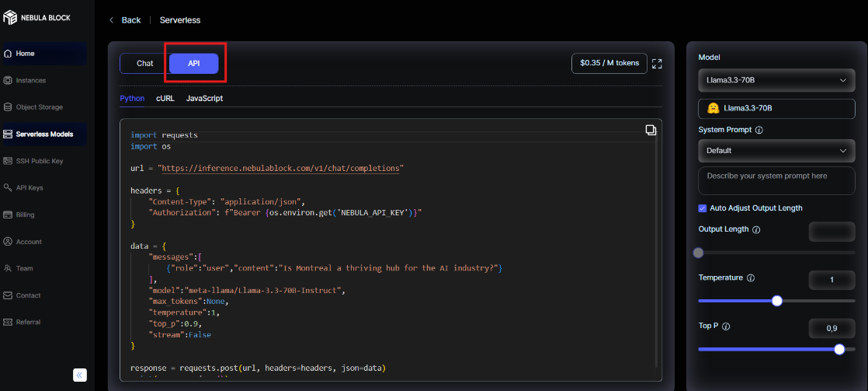Click the System Prompt info icon
This screenshot has height=391, width=868.
click(x=759, y=131)
